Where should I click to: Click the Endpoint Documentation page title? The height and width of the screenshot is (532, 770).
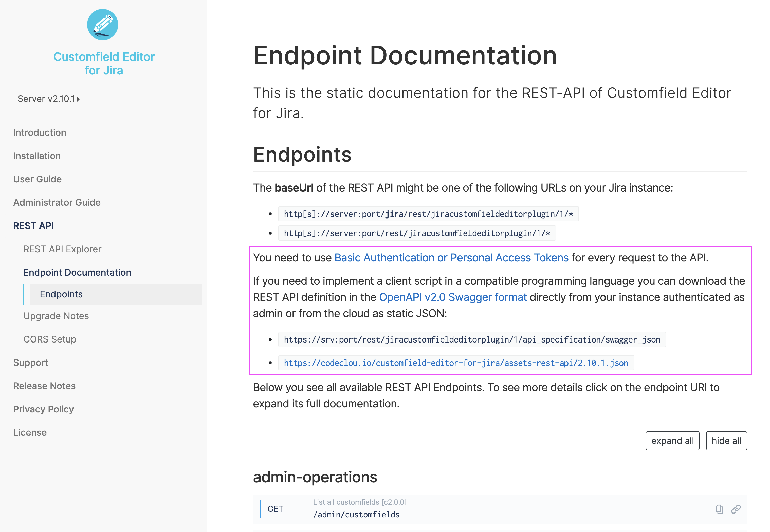405,55
